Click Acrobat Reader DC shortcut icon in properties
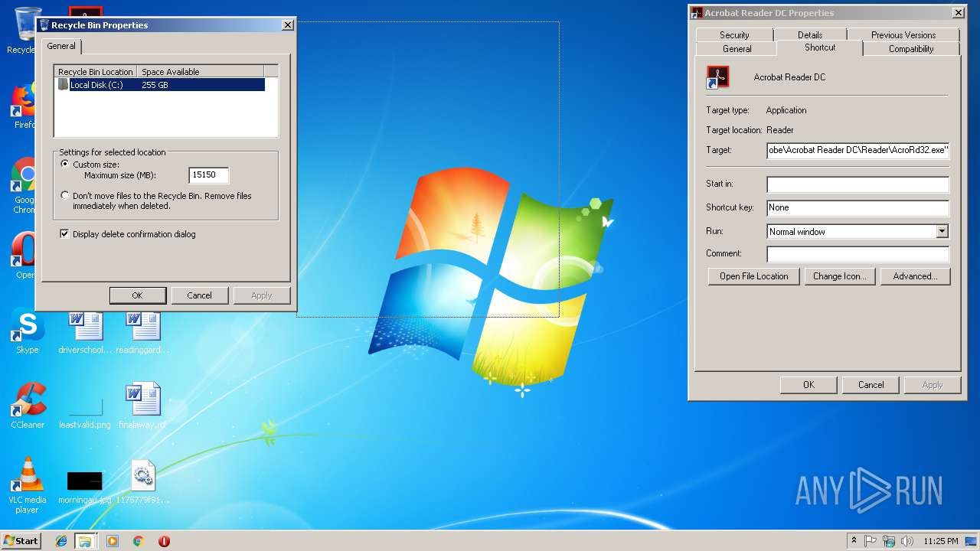 coord(717,77)
